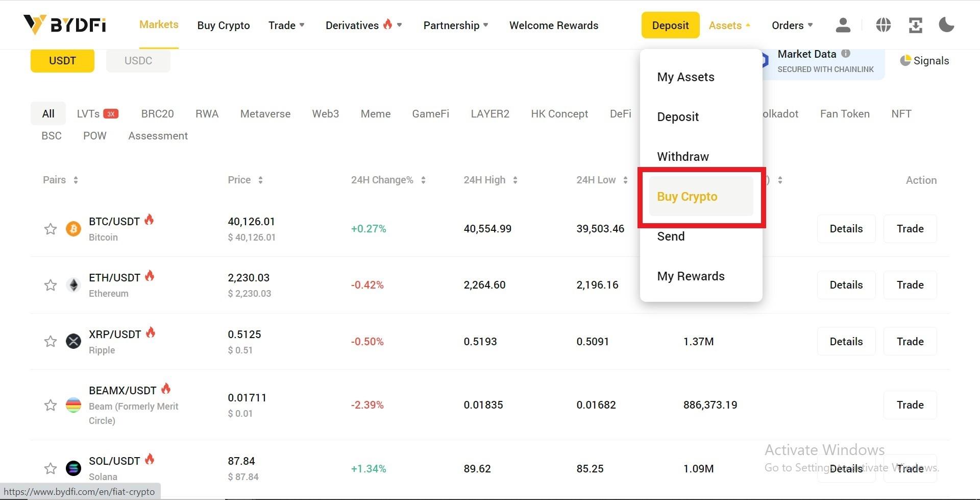Click the Ripple XRP coin icon
This screenshot has width=980, height=500.
[73, 341]
